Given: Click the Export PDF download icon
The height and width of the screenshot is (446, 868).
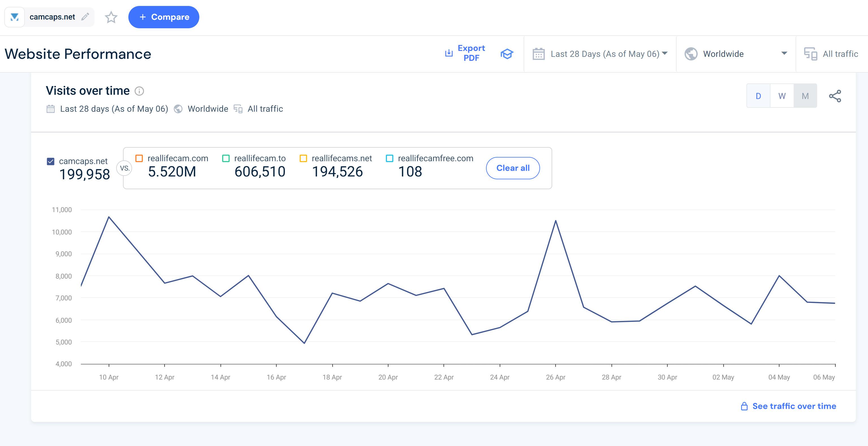Looking at the screenshot, I should click(x=449, y=53).
